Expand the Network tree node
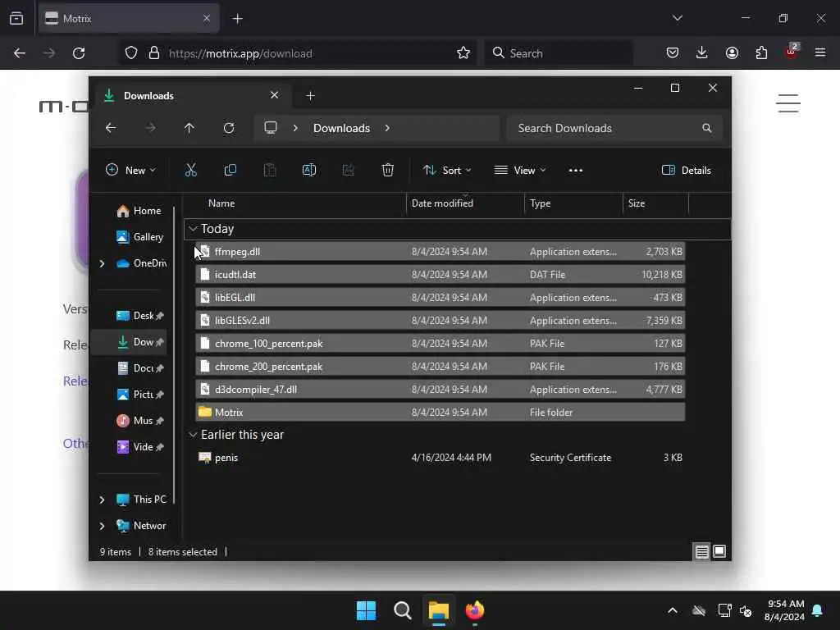Image resolution: width=840 pixels, height=630 pixels. 102,526
